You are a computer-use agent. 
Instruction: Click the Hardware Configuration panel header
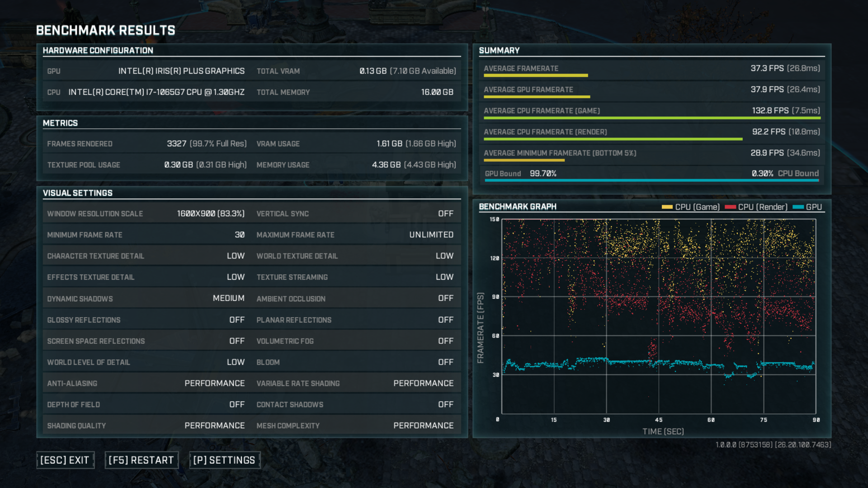click(x=98, y=51)
